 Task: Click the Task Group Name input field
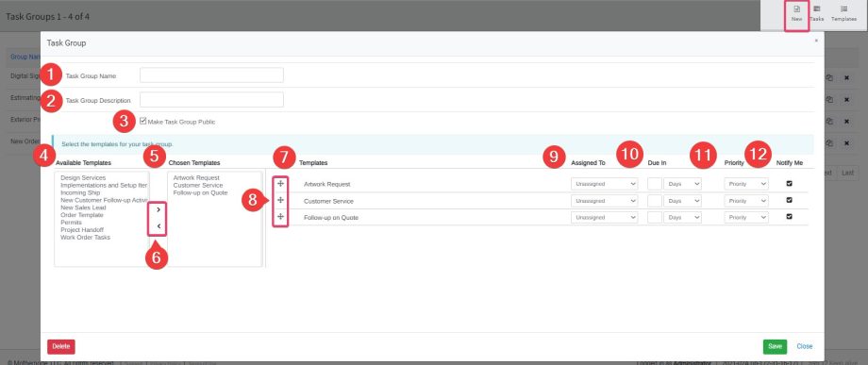pyautogui.click(x=211, y=75)
